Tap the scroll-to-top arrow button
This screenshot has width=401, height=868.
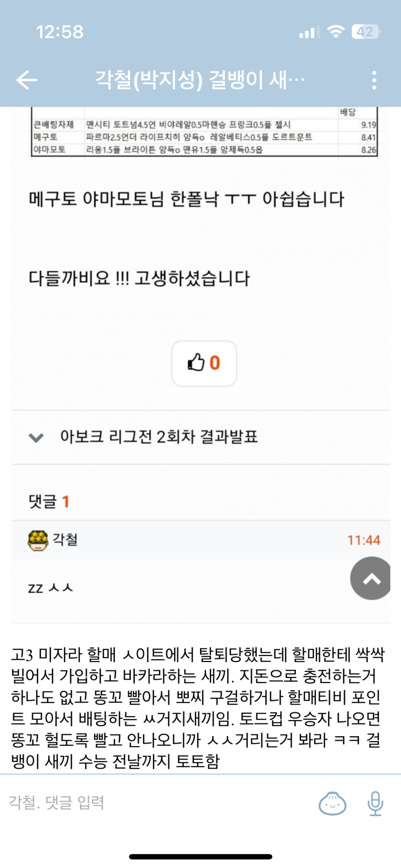[371, 578]
